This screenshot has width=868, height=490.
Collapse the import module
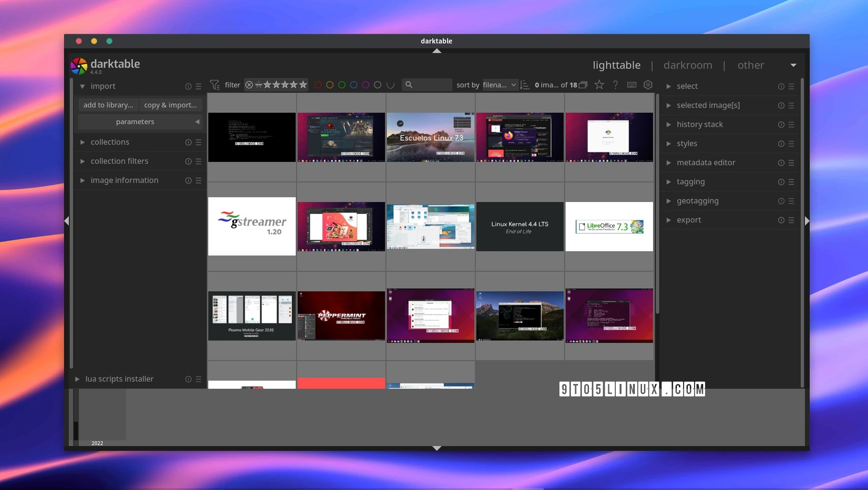pyautogui.click(x=82, y=86)
